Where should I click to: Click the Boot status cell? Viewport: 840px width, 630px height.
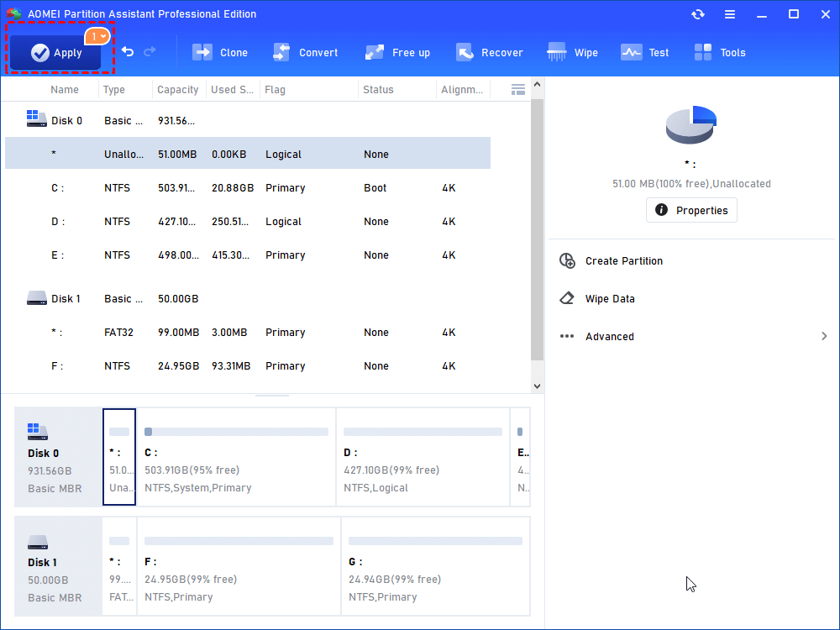tap(375, 187)
